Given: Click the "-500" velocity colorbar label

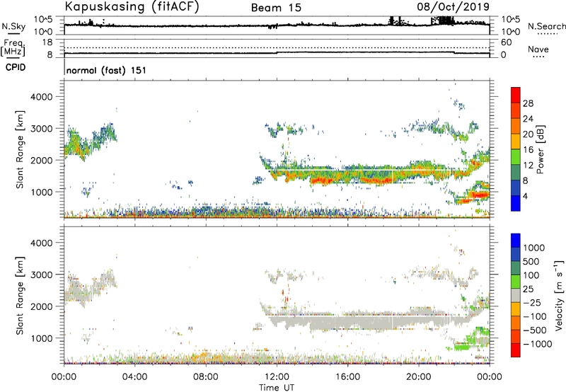Looking at the screenshot, I should point(535,330).
